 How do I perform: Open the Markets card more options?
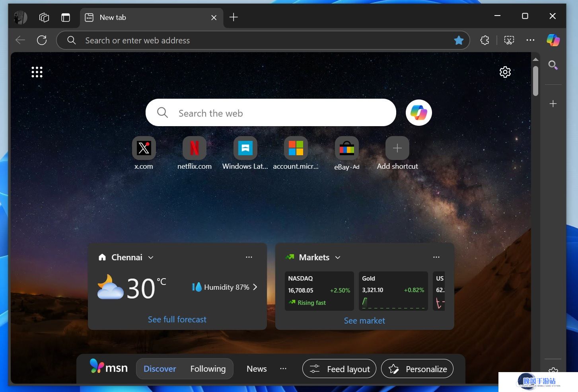[x=436, y=257]
